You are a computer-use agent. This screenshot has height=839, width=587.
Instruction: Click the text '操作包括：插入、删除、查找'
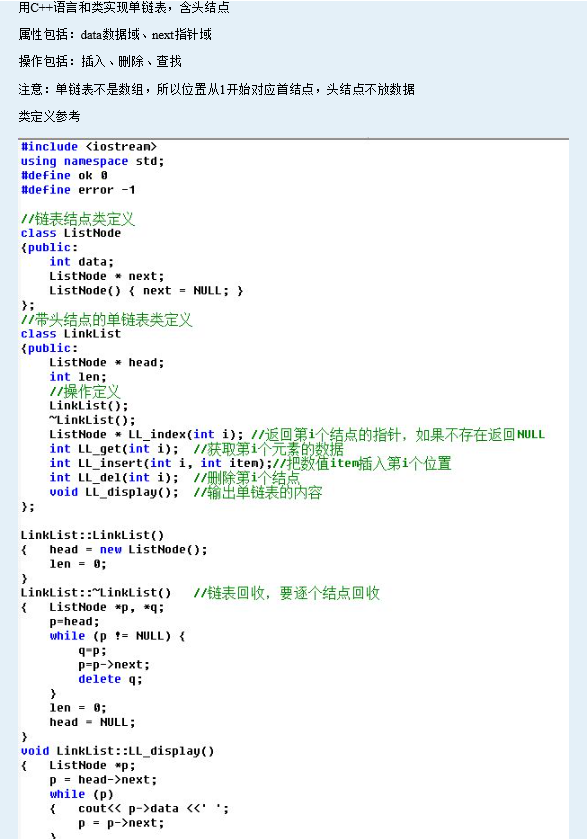click(x=100, y=62)
